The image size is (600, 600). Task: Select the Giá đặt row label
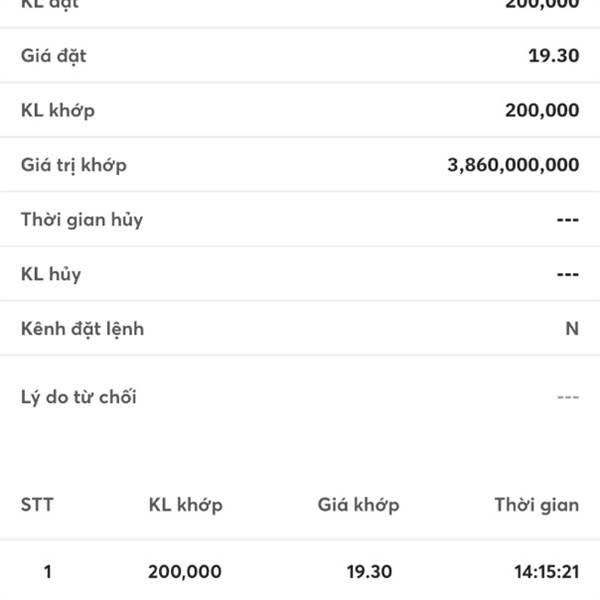click(x=54, y=56)
